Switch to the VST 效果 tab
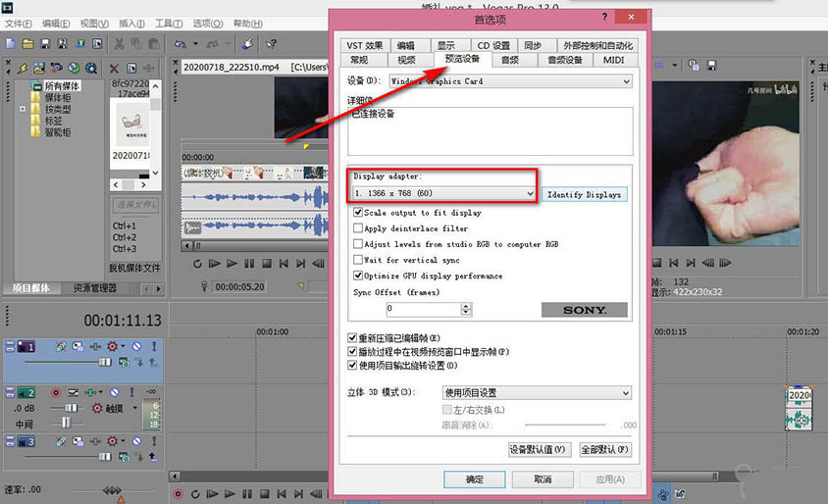Screen dimensions: 828x504 [x=365, y=46]
